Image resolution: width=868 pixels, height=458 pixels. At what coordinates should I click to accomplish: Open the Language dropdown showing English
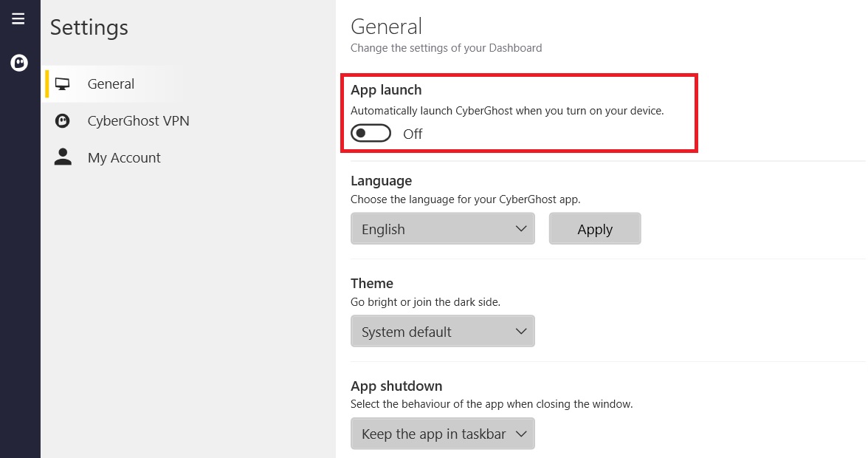(442, 228)
